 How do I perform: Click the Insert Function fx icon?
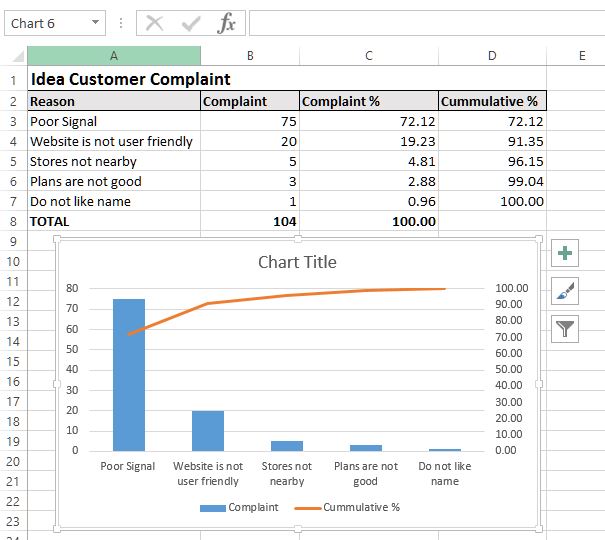point(226,23)
